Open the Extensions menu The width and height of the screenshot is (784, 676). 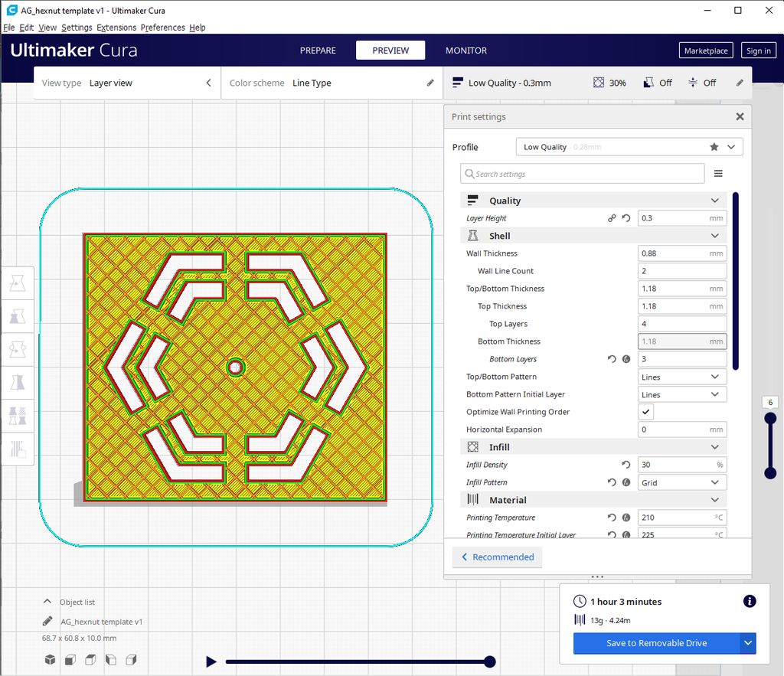(x=116, y=28)
